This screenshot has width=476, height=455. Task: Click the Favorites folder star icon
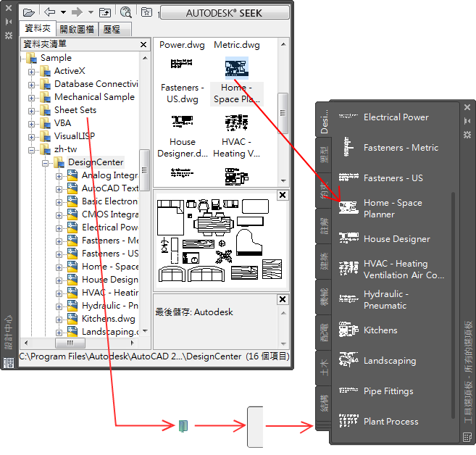146,12
